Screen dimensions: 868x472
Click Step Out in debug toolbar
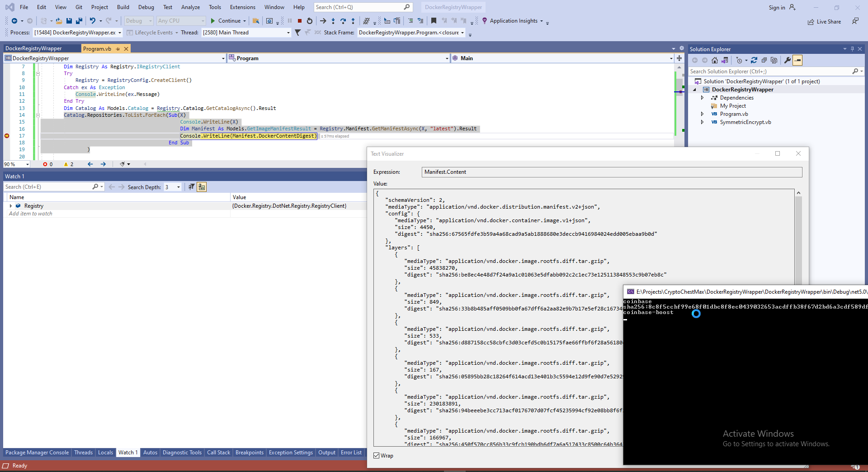[353, 21]
